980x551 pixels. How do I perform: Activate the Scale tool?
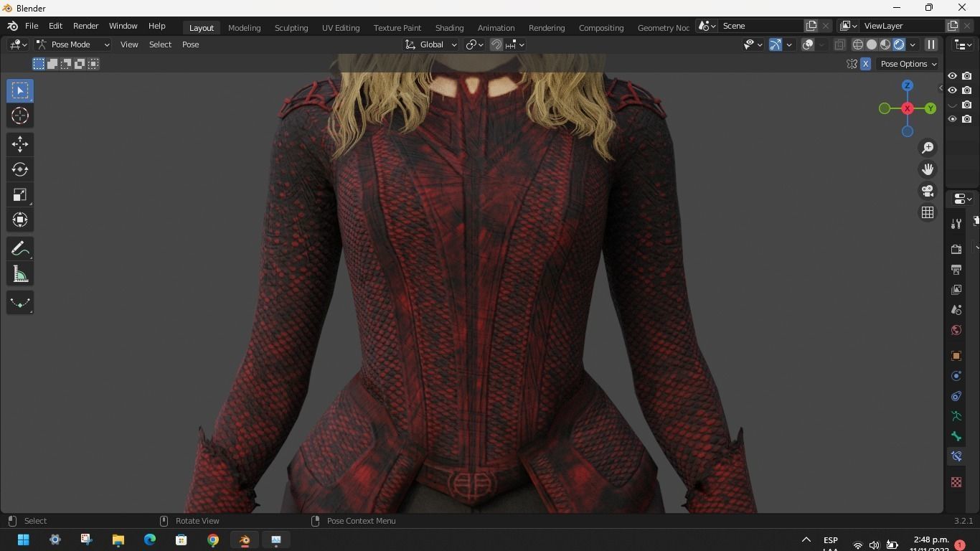point(20,194)
